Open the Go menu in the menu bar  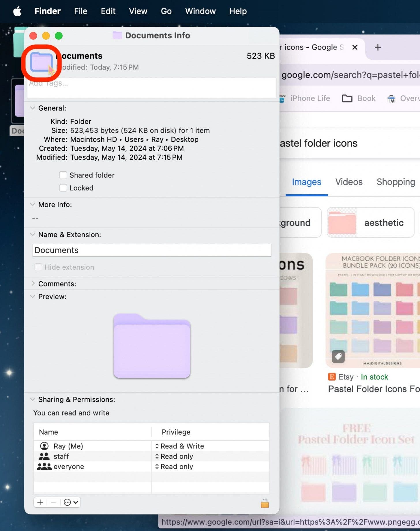[x=166, y=11]
